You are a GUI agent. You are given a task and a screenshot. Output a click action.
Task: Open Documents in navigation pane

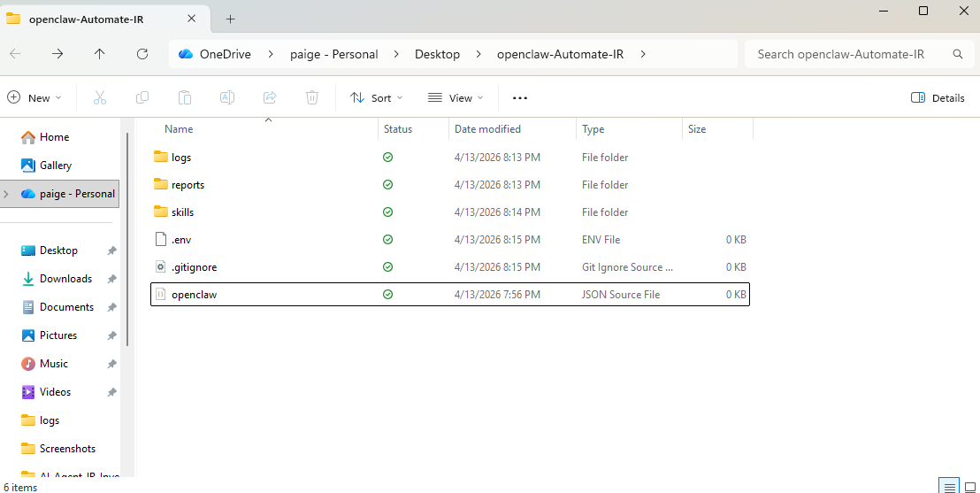tap(66, 306)
